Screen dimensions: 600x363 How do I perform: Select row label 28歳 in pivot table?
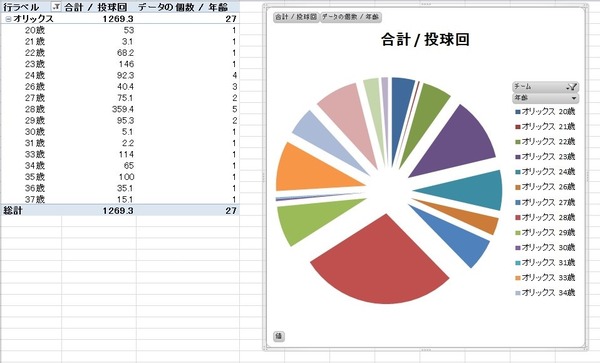(x=35, y=109)
